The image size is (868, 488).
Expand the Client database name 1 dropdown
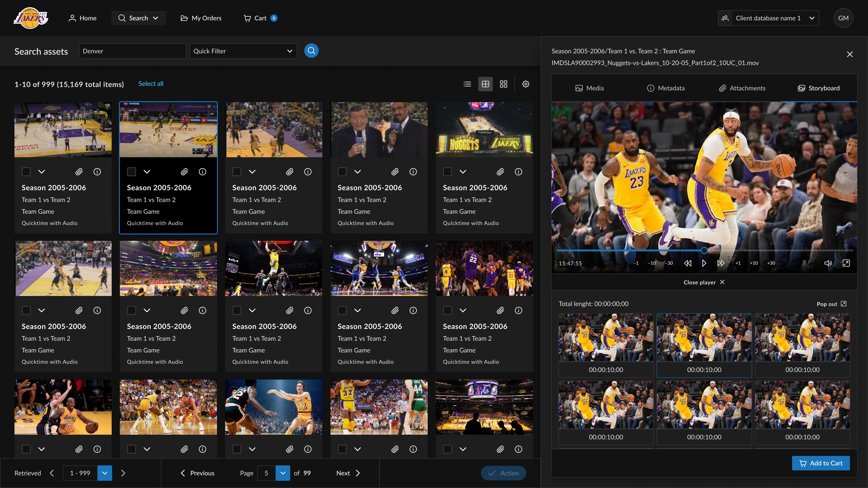click(x=768, y=18)
